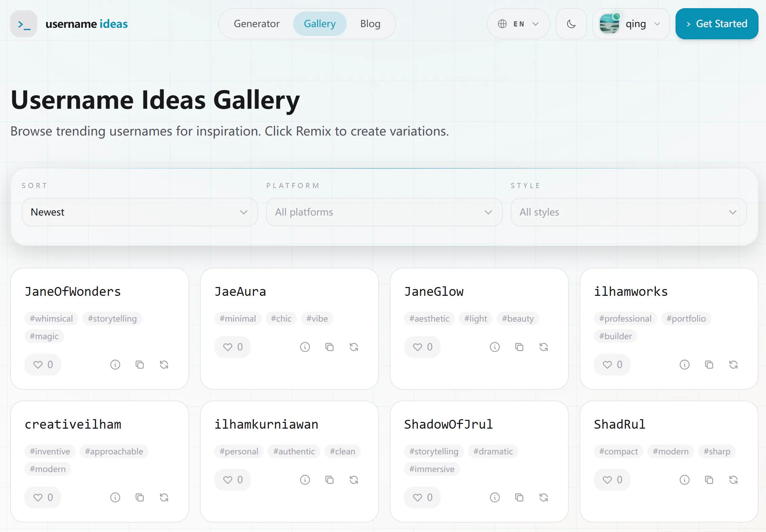The width and height of the screenshot is (766, 532).
Task: Click the #whimsical tag on JaneOfWonders
Action: (51, 319)
